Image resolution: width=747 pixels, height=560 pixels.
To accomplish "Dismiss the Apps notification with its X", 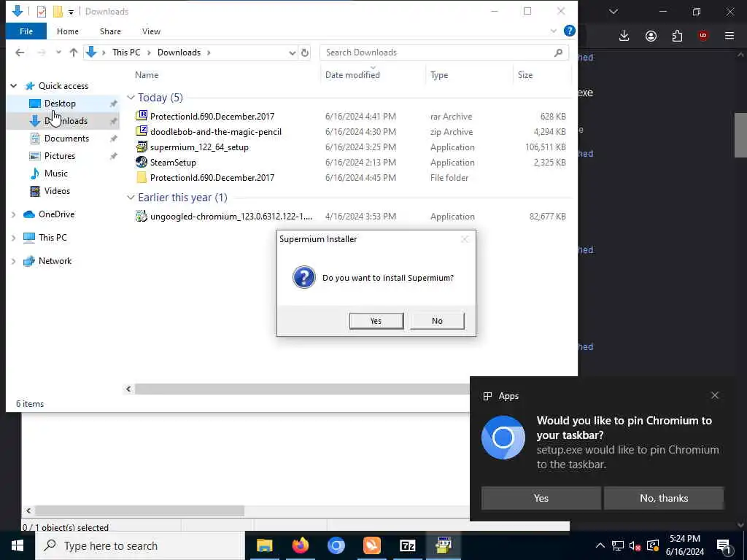I will (x=715, y=395).
